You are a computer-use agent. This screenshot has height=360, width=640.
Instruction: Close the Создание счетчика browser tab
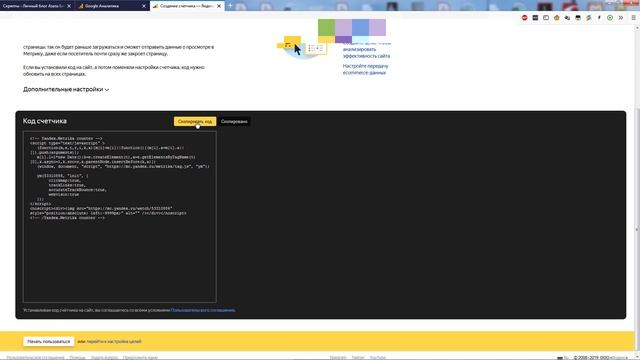click(x=219, y=6)
